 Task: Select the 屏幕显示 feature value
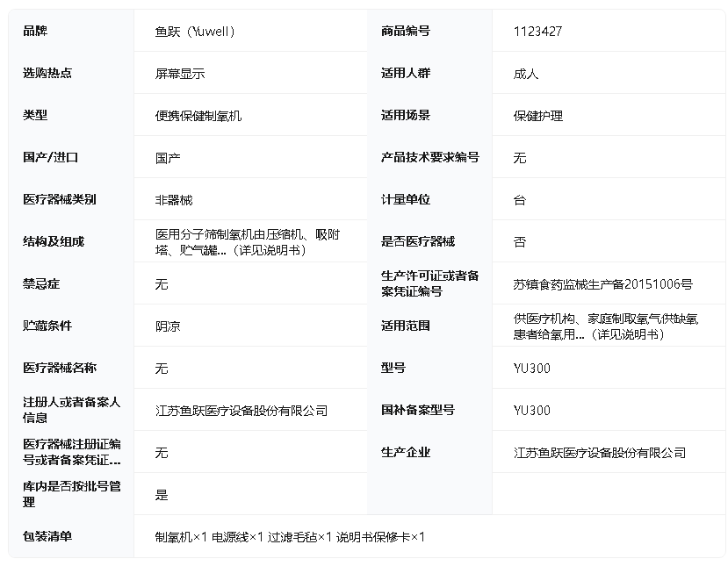point(180,74)
